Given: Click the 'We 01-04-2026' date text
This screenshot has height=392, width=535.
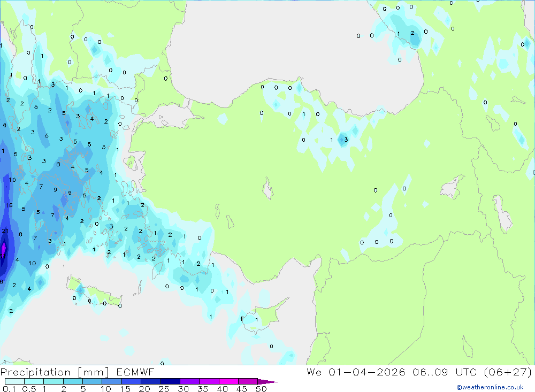Looking at the screenshot, I should [356, 372].
